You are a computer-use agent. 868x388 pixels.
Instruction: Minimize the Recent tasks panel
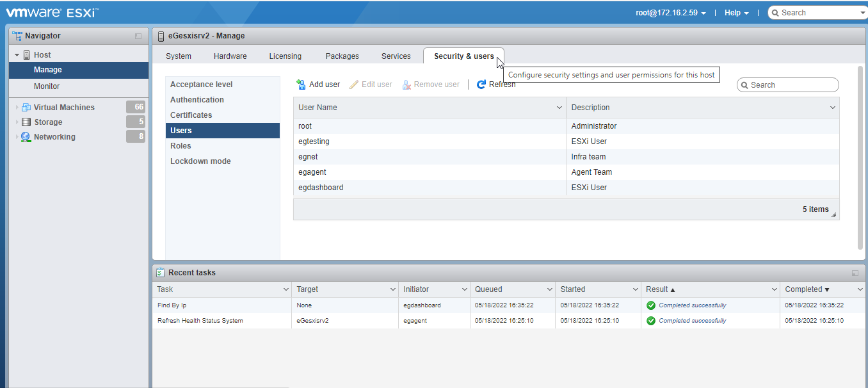pyautogui.click(x=855, y=273)
